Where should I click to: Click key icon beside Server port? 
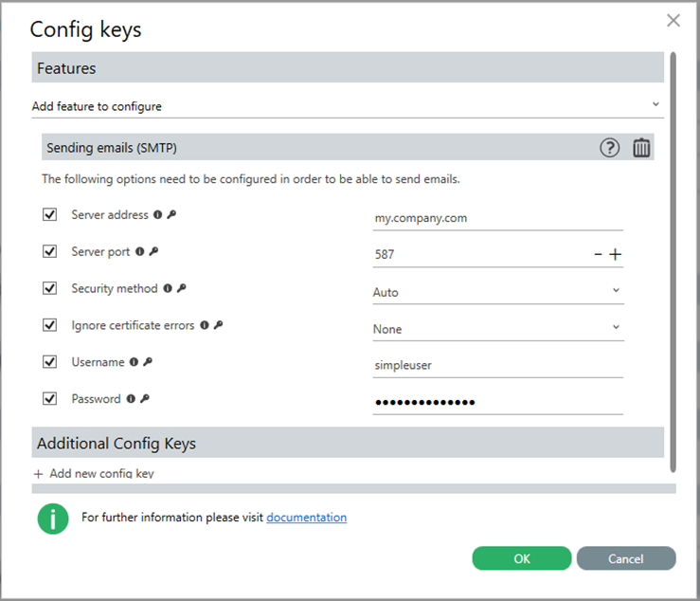pos(153,251)
